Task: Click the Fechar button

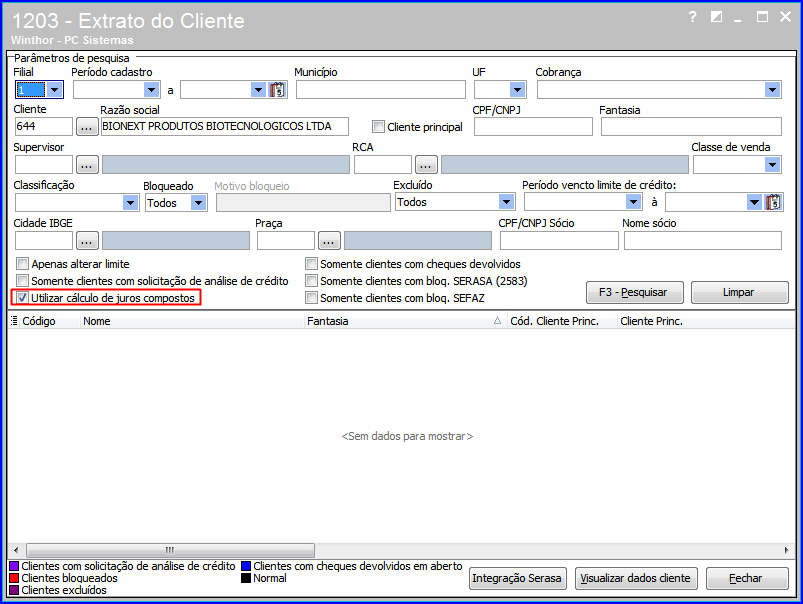Action: tap(747, 578)
